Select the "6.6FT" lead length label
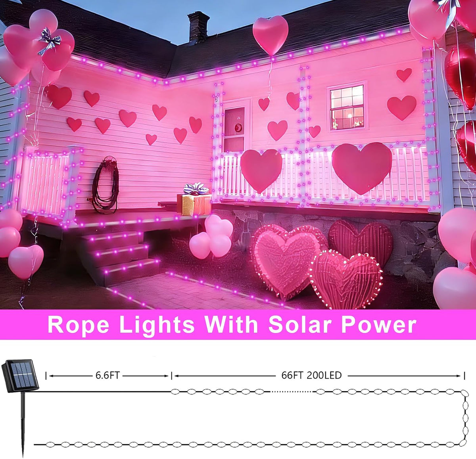The width and height of the screenshot is (476, 459). click(x=107, y=375)
